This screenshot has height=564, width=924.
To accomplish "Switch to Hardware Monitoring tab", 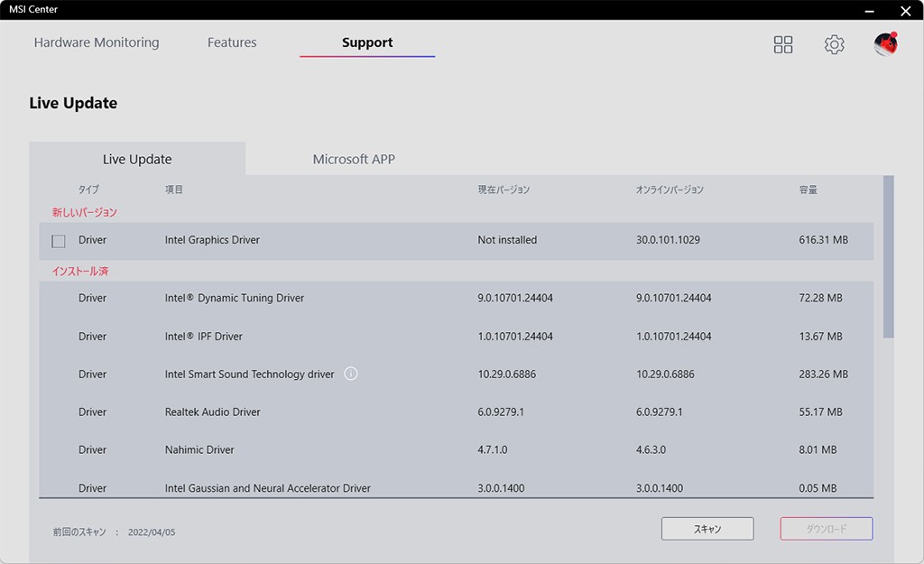I will click(97, 42).
